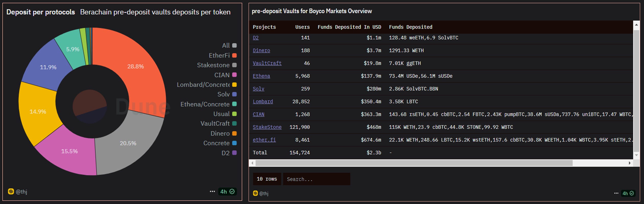Click the 11.9% blue pie slice
This screenshot has height=204, width=644.
[x=48, y=67]
